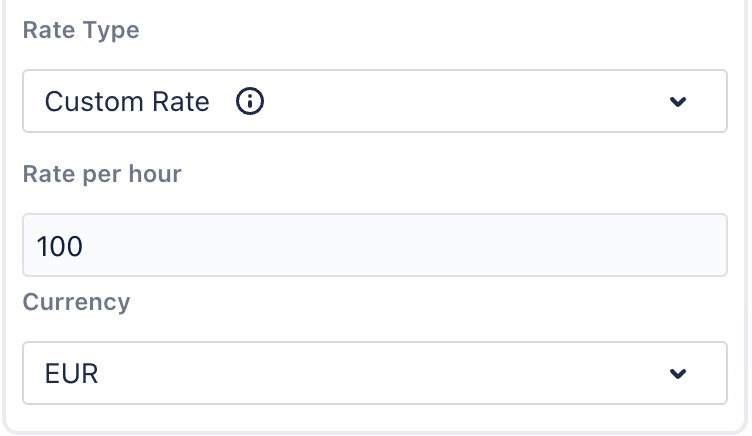Click the "EUR" selected value text
Image resolution: width=752 pixels, height=436 pixels.
pyautogui.click(x=72, y=374)
